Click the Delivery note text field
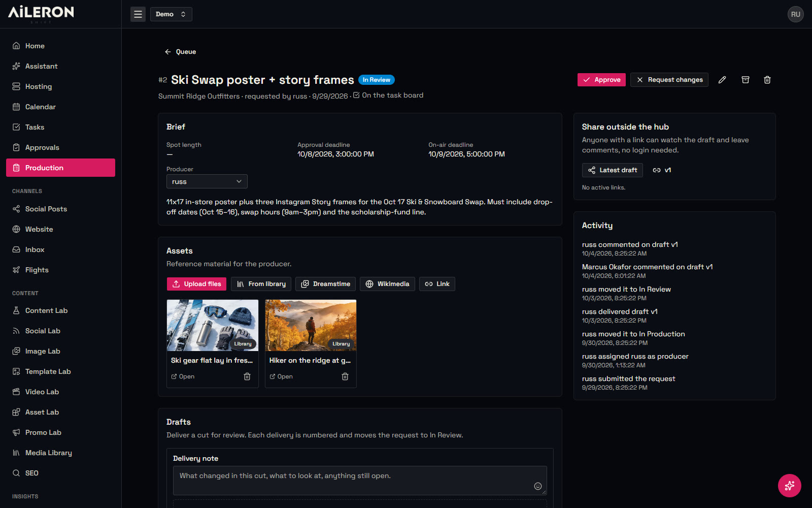The image size is (812, 508). [360, 481]
